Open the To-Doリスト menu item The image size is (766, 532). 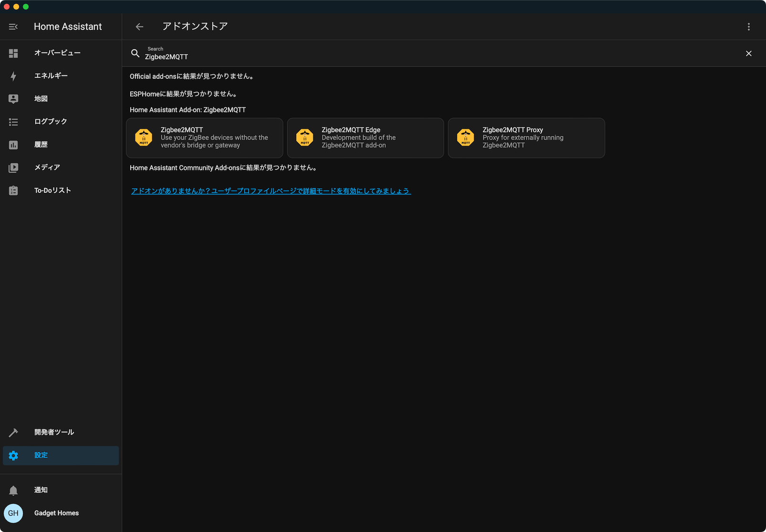(61, 190)
